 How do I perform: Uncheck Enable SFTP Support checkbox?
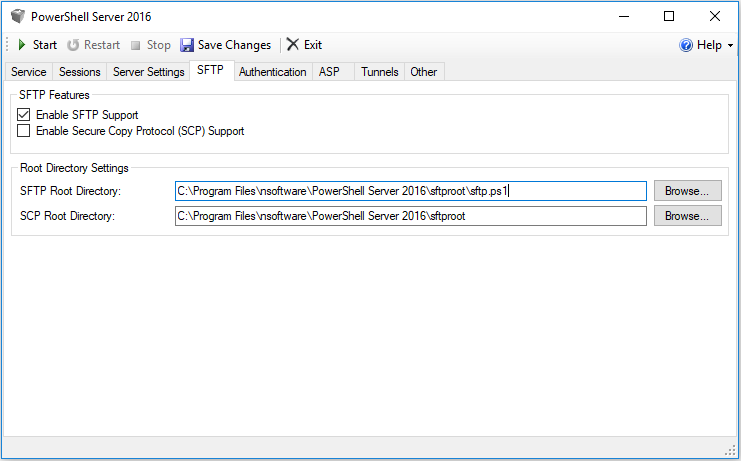point(24,115)
